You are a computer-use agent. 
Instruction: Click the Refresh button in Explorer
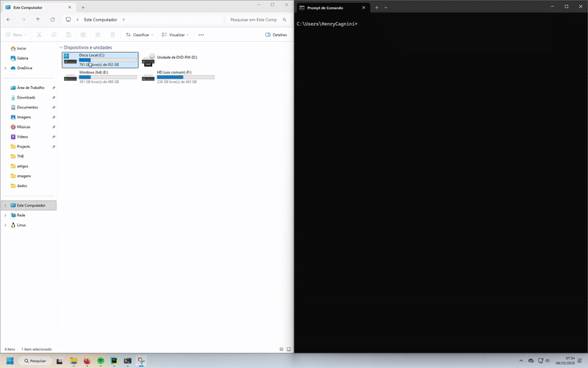click(x=53, y=19)
